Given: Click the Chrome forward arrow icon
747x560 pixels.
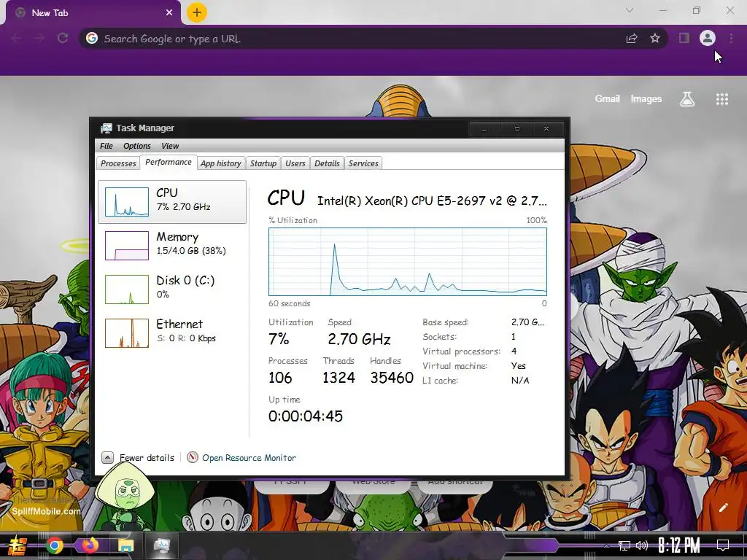Looking at the screenshot, I should [39, 38].
